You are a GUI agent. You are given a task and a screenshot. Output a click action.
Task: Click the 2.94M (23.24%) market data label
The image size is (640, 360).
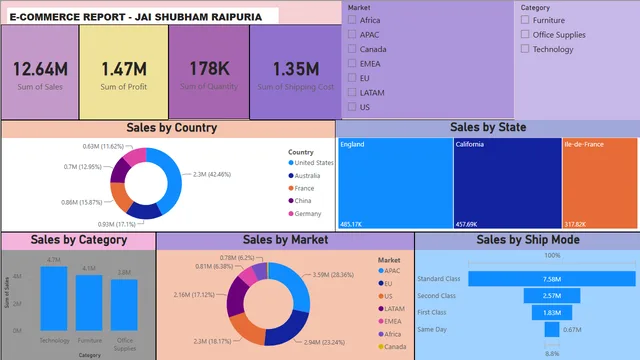pos(324,342)
